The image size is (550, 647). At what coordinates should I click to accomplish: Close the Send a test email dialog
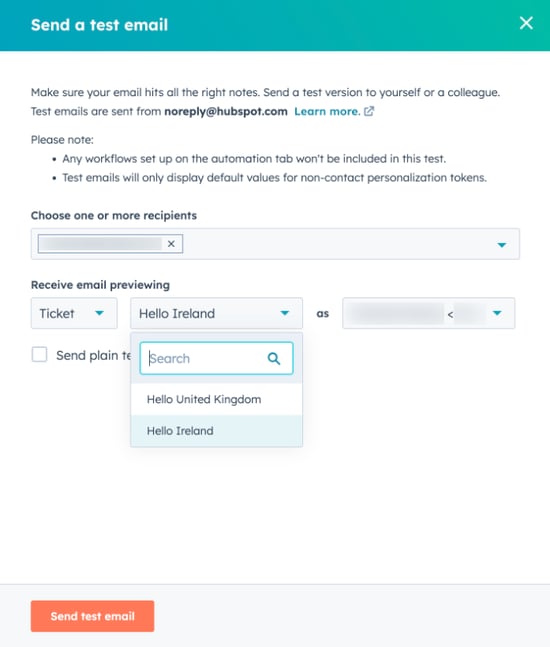tap(526, 23)
